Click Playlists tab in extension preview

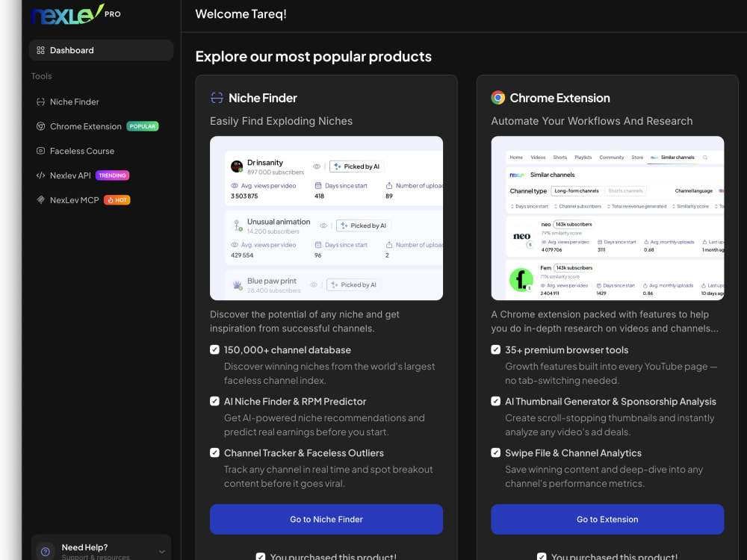tap(583, 158)
